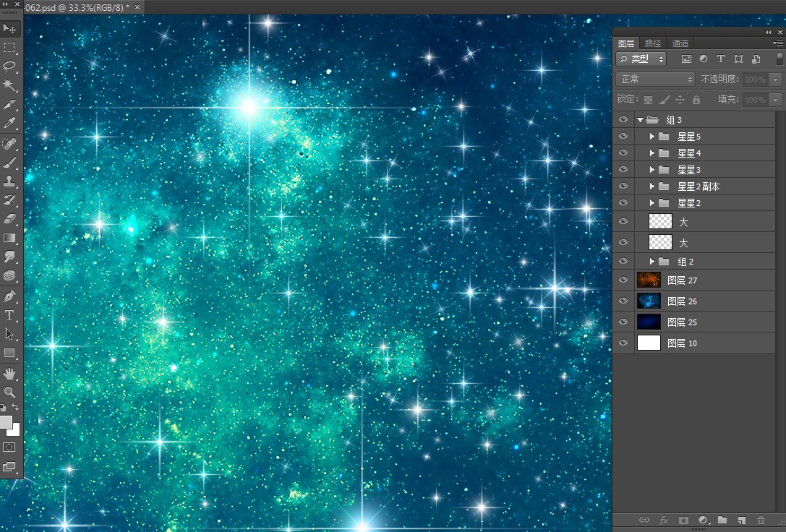Image resolution: width=786 pixels, height=532 pixels.
Task: Select the Clone Stamp tool
Action: [x=9, y=181]
